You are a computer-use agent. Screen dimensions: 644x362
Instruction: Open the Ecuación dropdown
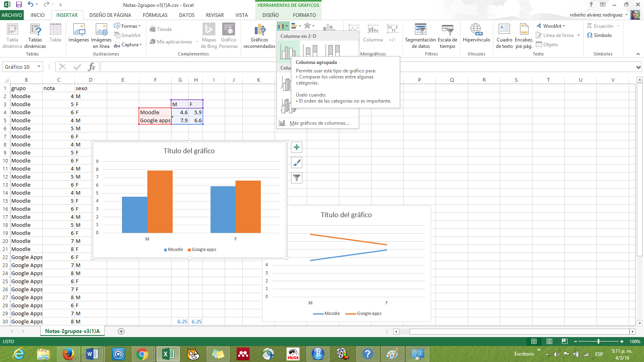pyautogui.click(x=603, y=26)
